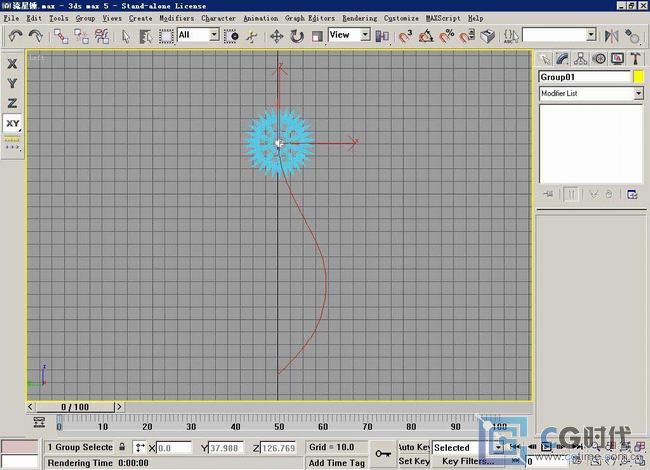Viewport: 650px width, 470px height.
Task: Restrict axis to Y
Action: [12, 83]
